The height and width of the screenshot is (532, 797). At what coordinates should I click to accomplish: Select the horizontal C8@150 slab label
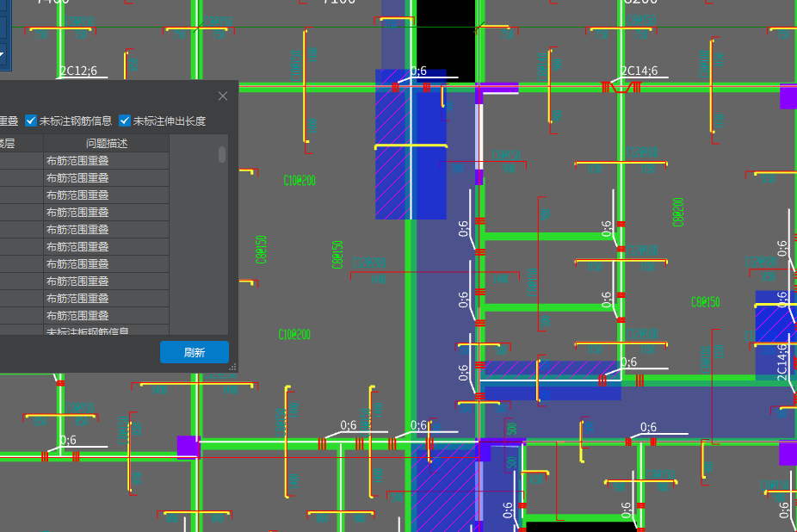[706, 302]
